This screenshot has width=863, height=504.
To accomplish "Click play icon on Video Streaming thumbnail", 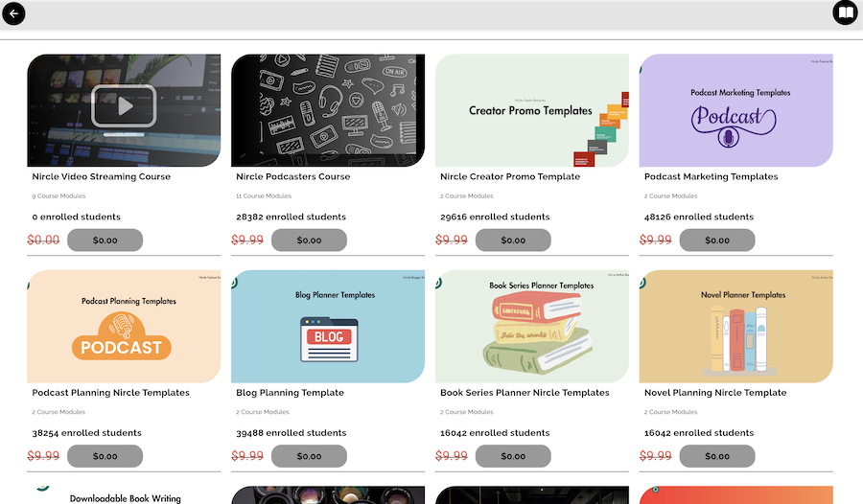I will click(124, 105).
